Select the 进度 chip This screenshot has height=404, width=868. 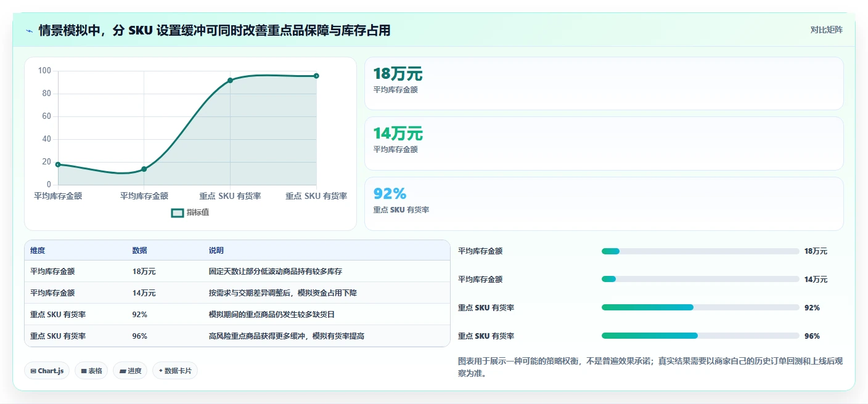[130, 371]
